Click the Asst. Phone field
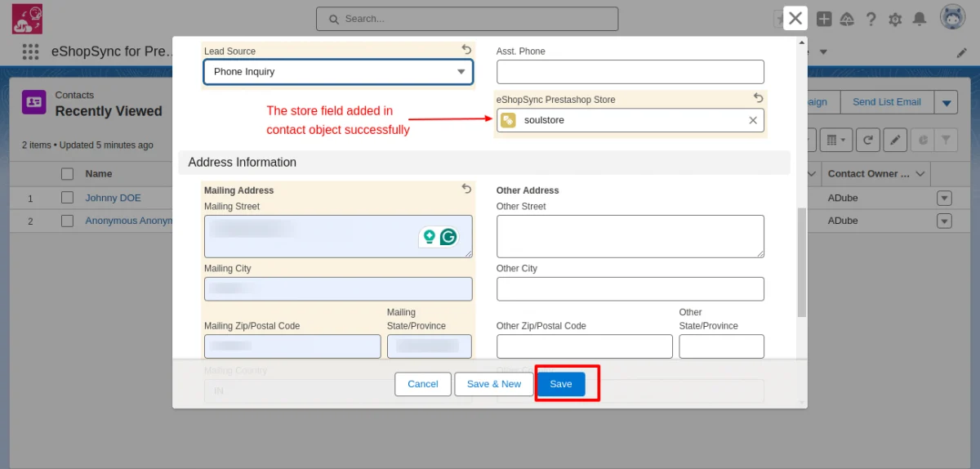The width and height of the screenshot is (980, 469). tap(630, 72)
